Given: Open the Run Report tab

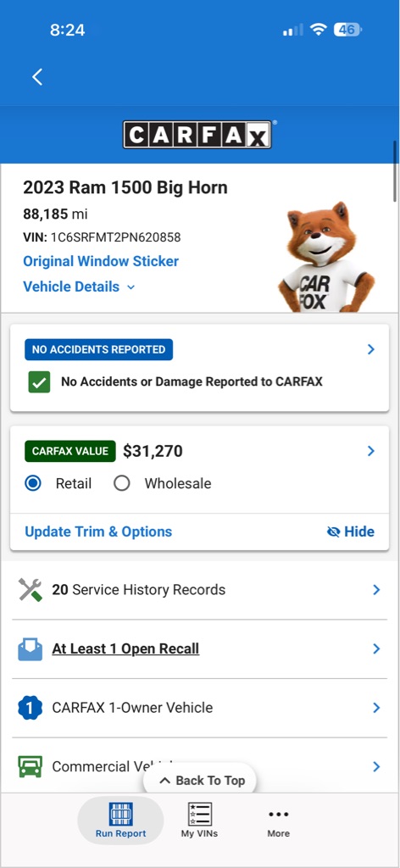Looking at the screenshot, I should click(x=120, y=821).
